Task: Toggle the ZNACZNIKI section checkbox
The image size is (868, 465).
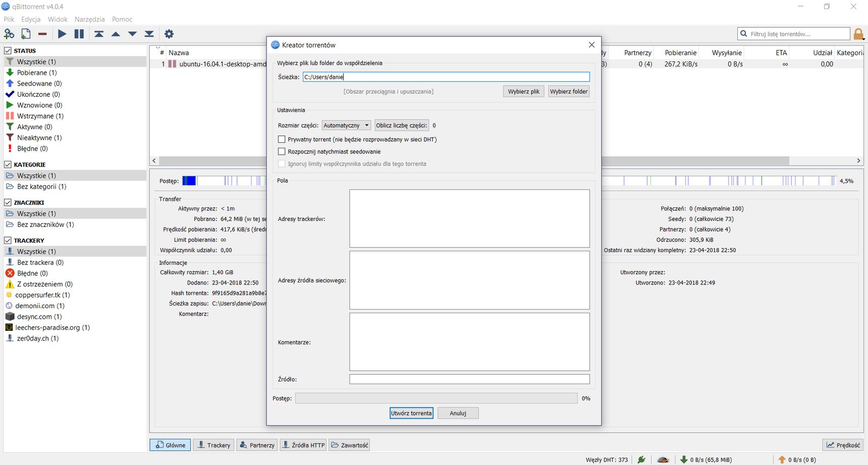Action: coord(8,202)
